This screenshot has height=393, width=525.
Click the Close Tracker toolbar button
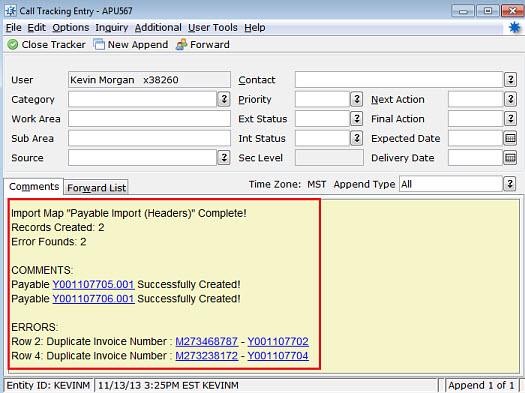[47, 45]
